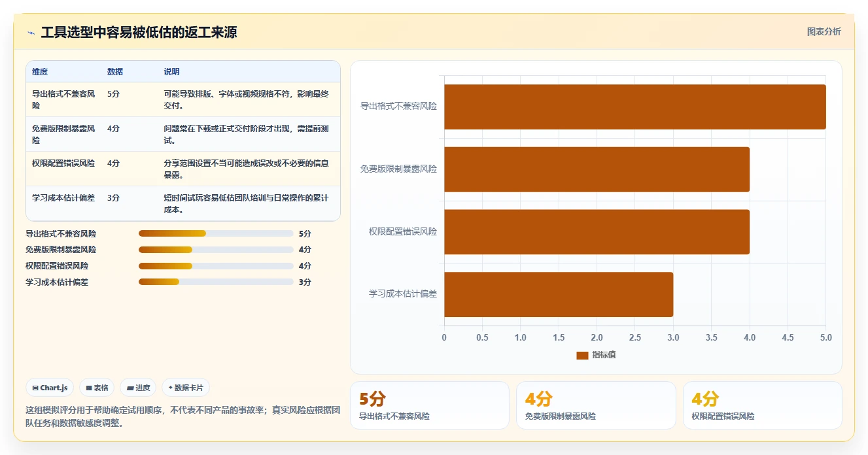The image size is (868, 455).
Task: Click the 权限配置错误风险 chart bar
Action: [x=597, y=232]
